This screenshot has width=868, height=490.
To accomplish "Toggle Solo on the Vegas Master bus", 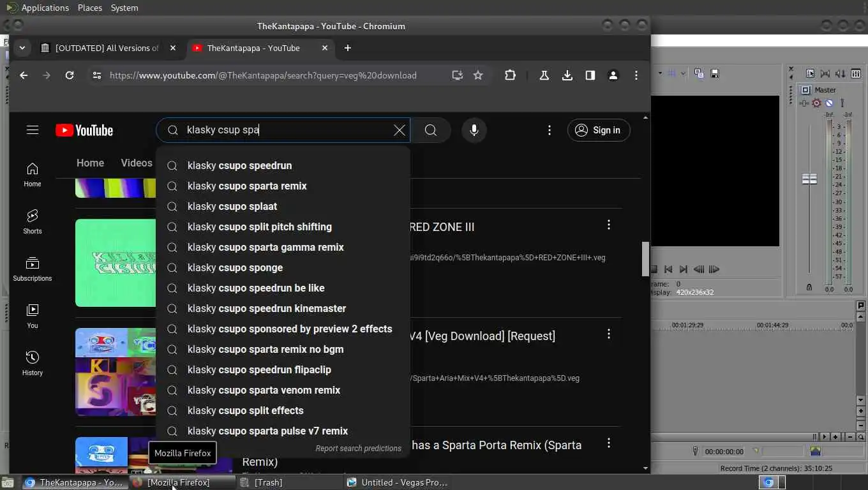I will (x=842, y=103).
